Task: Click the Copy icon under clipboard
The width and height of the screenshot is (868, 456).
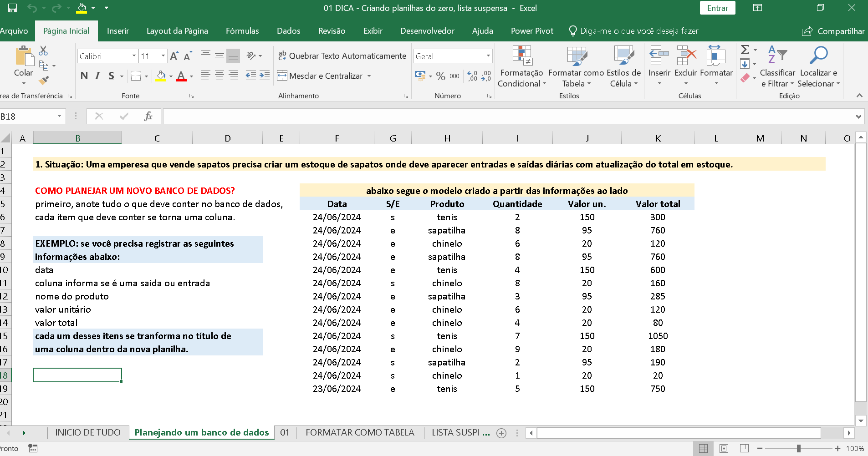Action: [x=44, y=66]
